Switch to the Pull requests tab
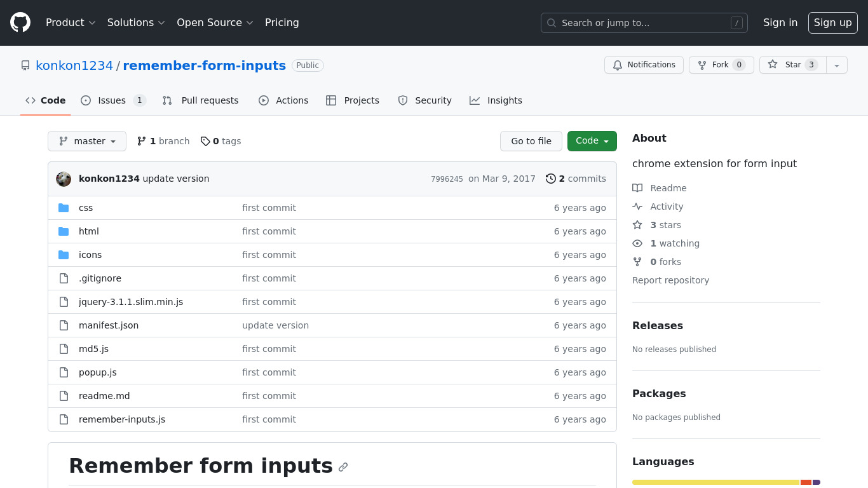The width and height of the screenshot is (868, 488). pyautogui.click(x=201, y=100)
